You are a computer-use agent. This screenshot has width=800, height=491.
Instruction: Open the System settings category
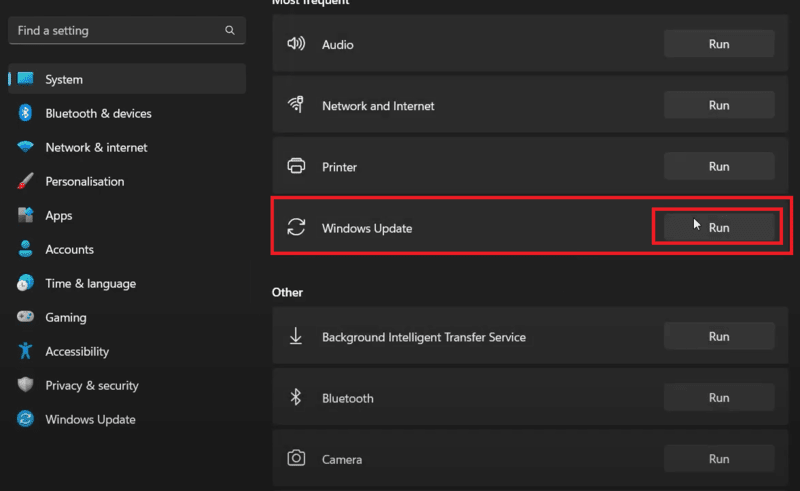click(x=127, y=79)
